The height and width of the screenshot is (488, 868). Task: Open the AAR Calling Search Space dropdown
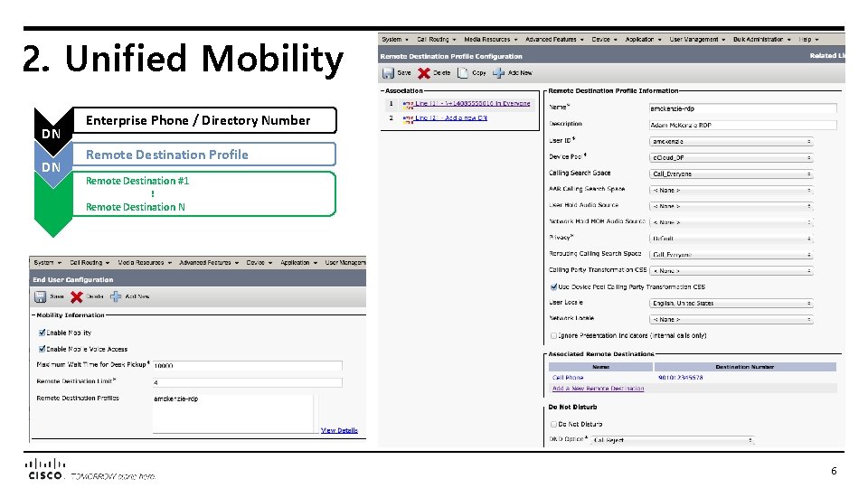click(731, 191)
